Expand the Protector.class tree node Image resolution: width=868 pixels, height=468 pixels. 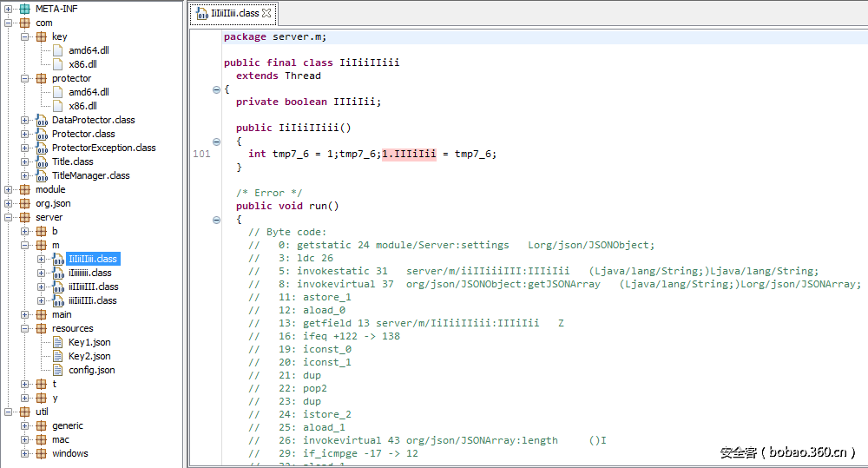click(x=25, y=134)
